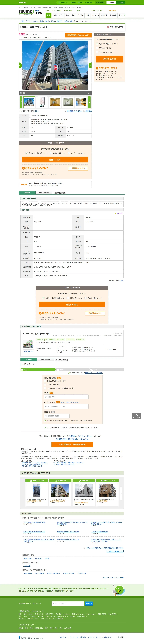Viewport: 144px width, 644px height.
Task: Select kitchen thumbnail at end of strip
Action: coord(81,102)
